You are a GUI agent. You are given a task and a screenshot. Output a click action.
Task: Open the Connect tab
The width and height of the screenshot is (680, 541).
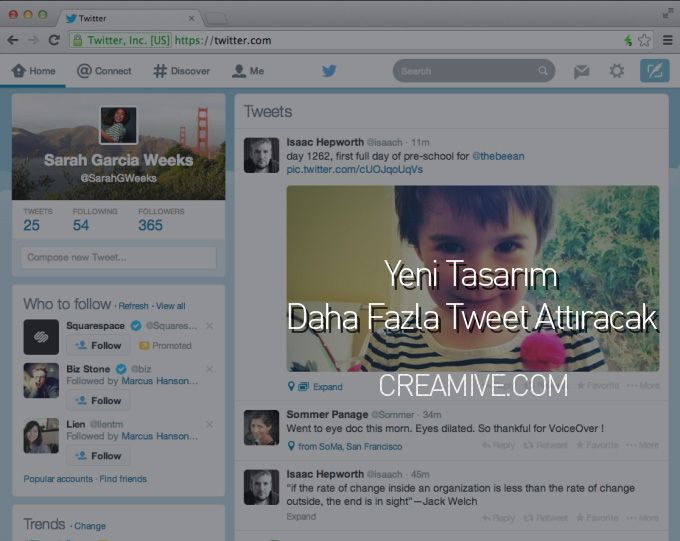(104, 71)
